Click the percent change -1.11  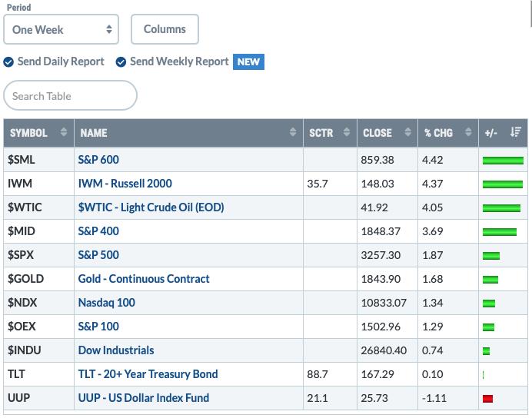[434, 398]
